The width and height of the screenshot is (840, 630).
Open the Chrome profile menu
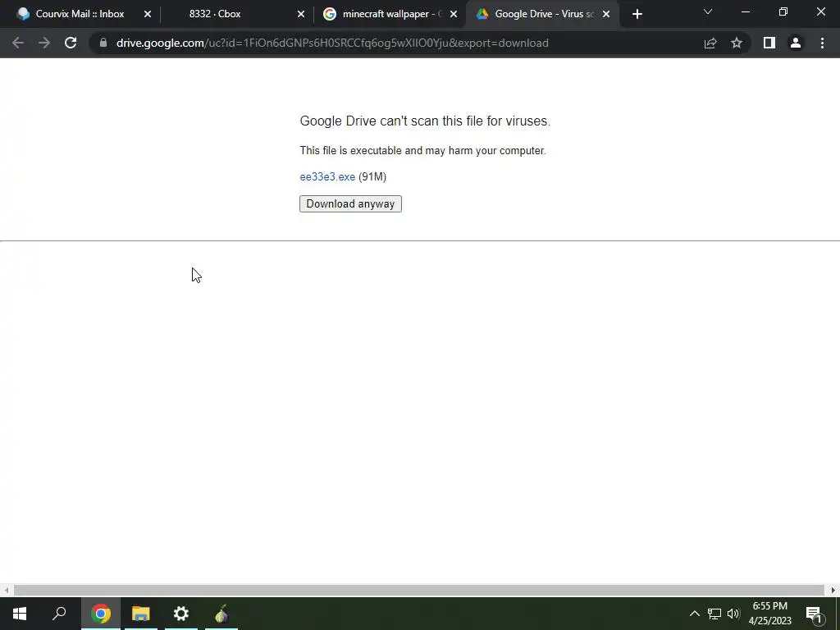point(796,43)
